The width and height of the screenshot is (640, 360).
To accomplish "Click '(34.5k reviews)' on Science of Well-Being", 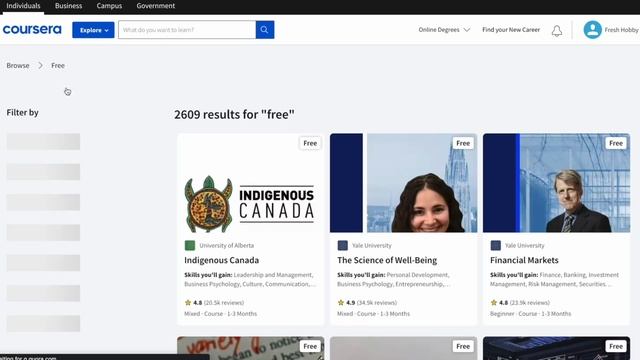I will tap(377, 302).
